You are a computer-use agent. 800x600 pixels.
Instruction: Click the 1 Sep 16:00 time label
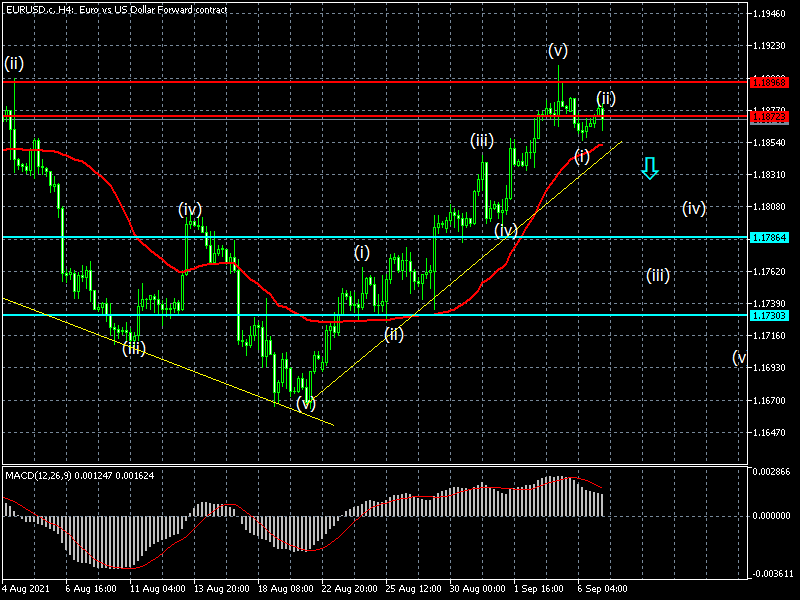coord(538,589)
